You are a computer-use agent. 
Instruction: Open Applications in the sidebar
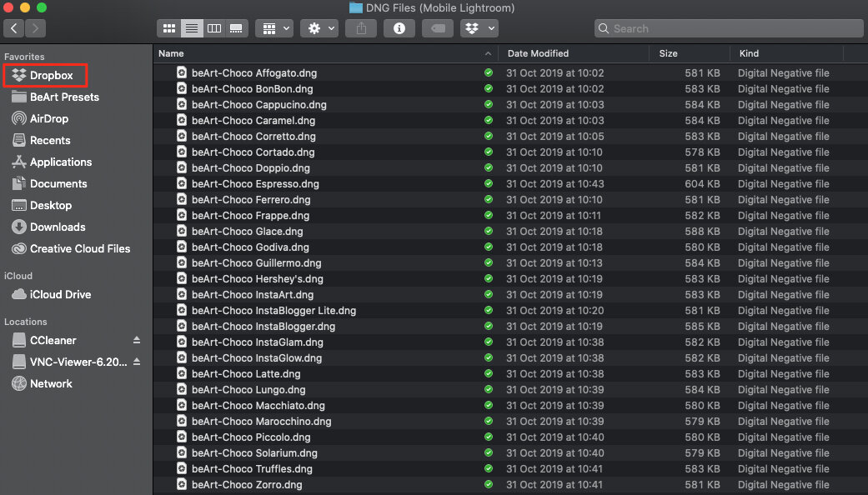[x=52, y=162]
